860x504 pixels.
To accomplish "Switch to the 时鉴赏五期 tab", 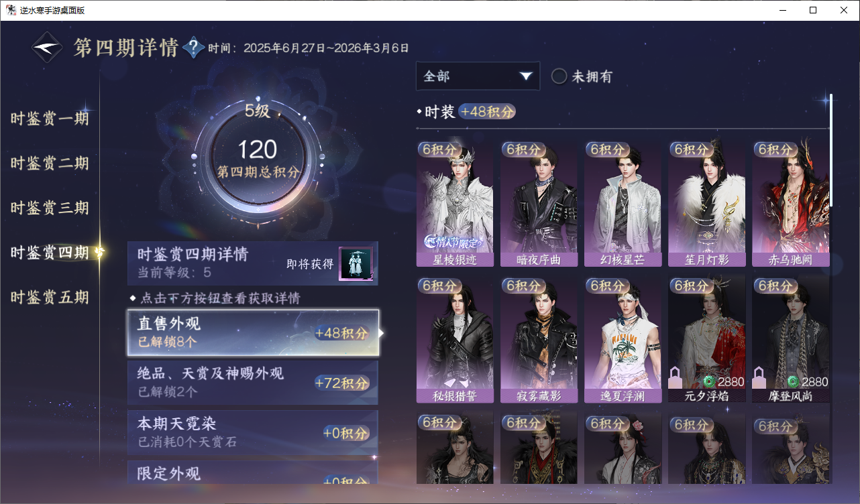I will tap(50, 298).
